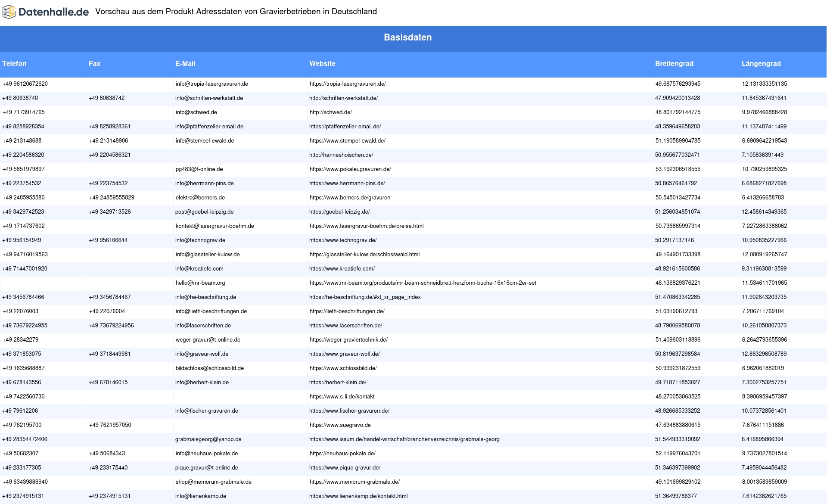827x504 pixels.
Task: Click fax number +49 8258928361
Action: tap(110, 127)
